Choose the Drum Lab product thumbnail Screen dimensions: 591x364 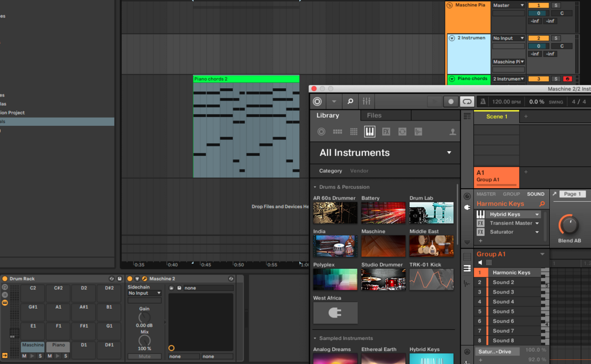point(432,212)
